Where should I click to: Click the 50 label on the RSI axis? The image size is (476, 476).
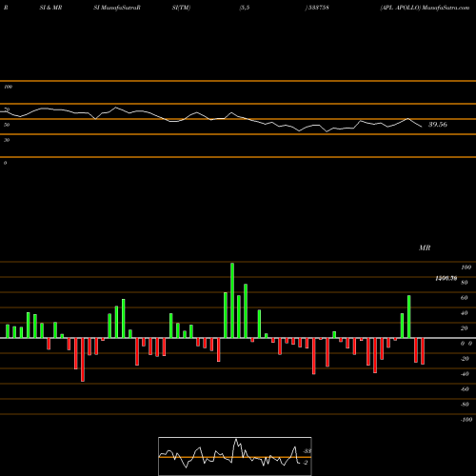7,125
